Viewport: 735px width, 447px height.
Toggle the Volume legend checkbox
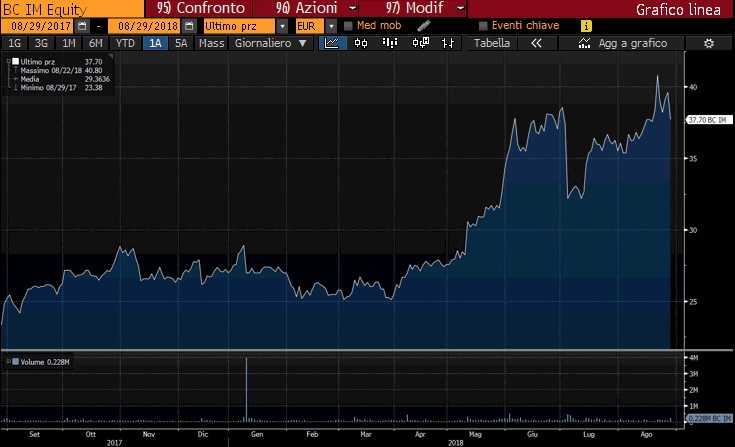15,362
